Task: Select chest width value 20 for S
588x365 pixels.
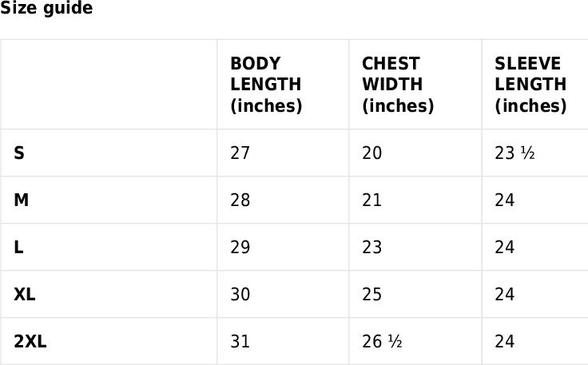Action: (372, 153)
